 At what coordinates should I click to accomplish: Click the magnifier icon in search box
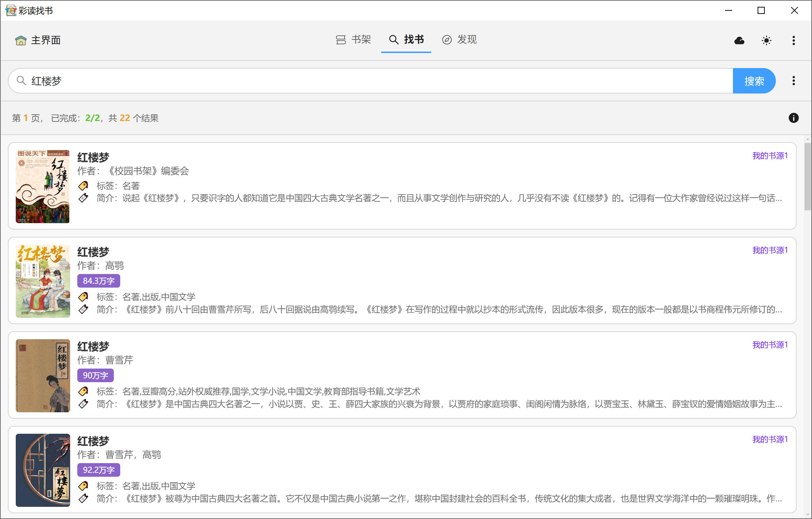point(21,81)
